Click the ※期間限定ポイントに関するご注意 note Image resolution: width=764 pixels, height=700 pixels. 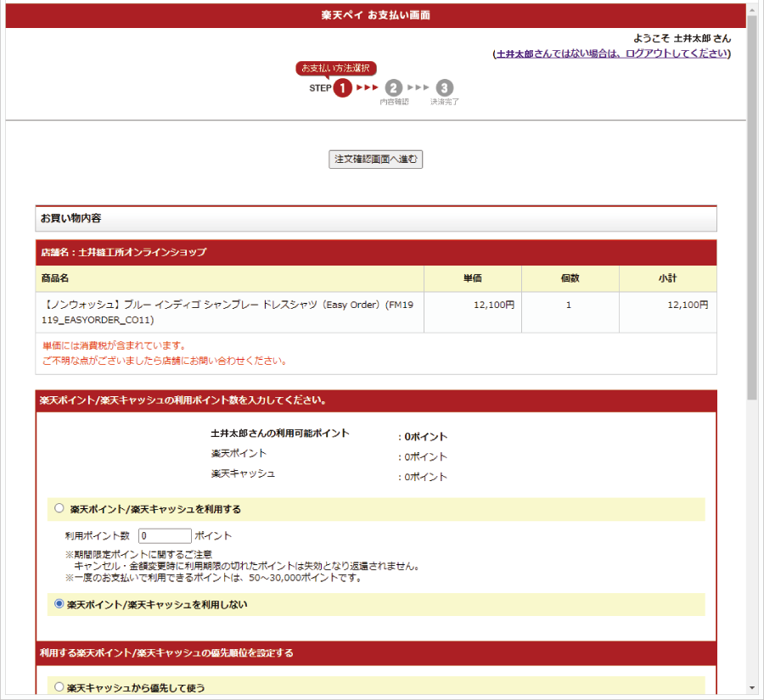click(x=139, y=554)
